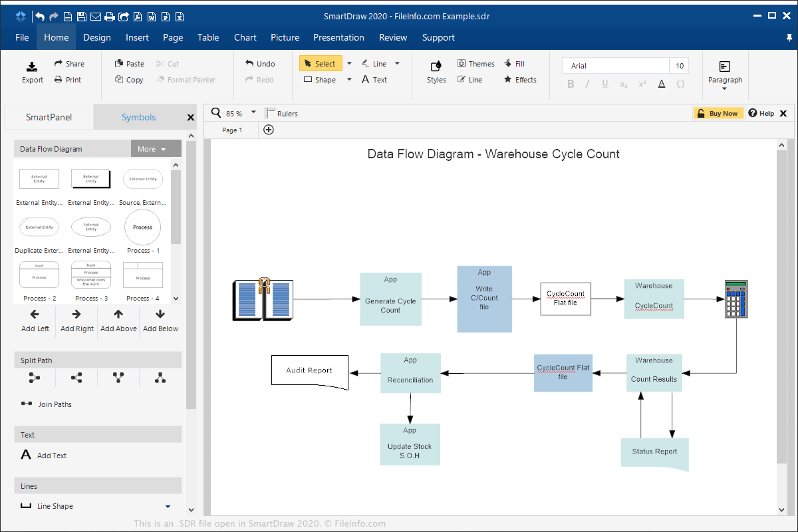Click the calculator image in the diagram

736,299
